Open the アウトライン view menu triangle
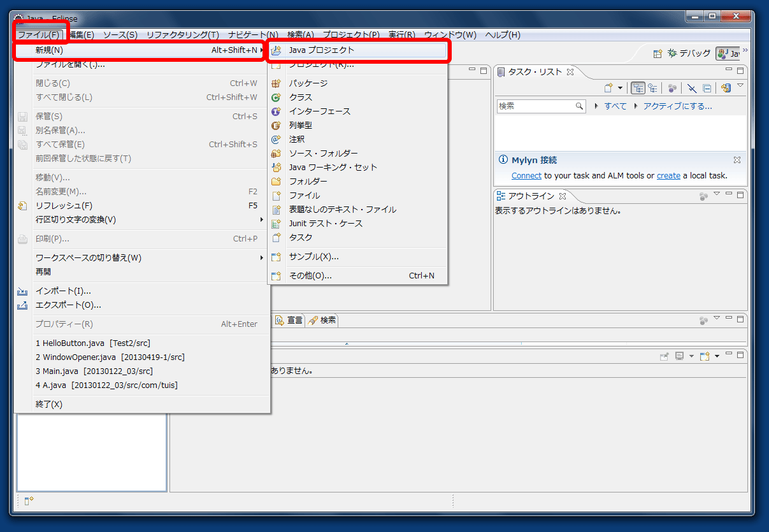The image size is (769, 532). pos(716,194)
